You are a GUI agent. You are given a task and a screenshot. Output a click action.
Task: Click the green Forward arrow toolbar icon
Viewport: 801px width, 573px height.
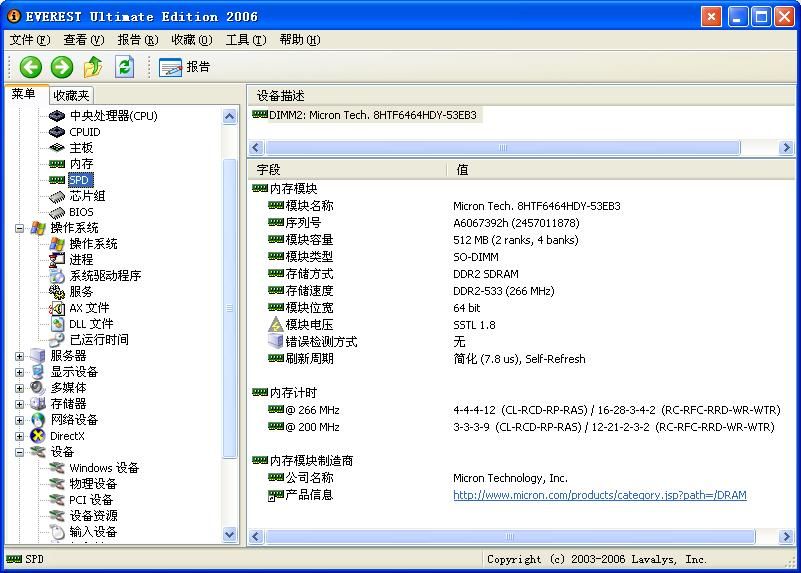(x=62, y=67)
